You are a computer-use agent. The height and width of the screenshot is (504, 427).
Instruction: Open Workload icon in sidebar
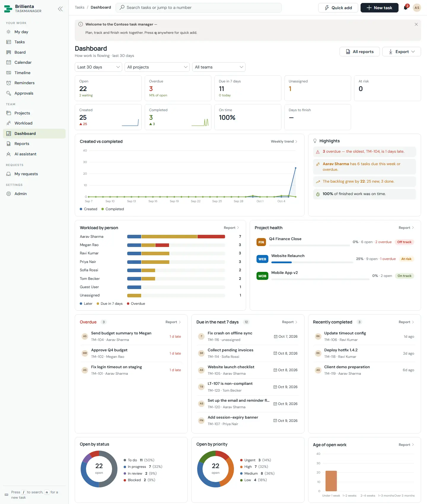point(9,123)
